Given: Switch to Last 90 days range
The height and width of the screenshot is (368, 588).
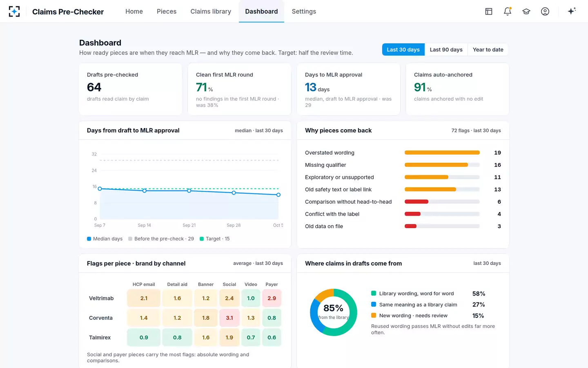Looking at the screenshot, I should pyautogui.click(x=446, y=49).
